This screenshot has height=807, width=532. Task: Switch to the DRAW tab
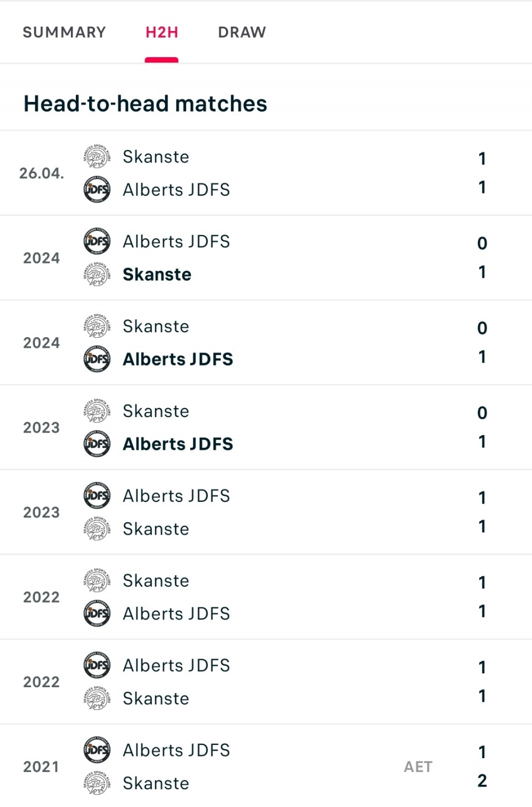click(242, 32)
